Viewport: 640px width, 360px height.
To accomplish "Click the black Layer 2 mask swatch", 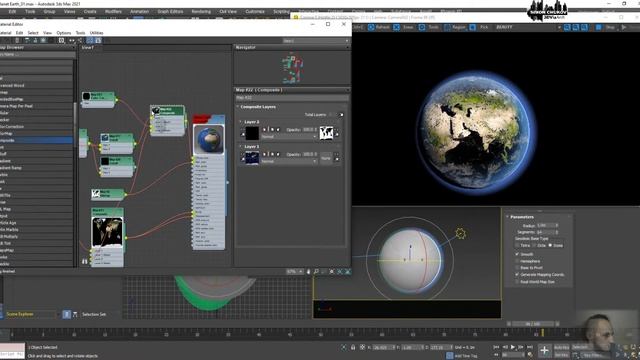I will pos(252,133).
